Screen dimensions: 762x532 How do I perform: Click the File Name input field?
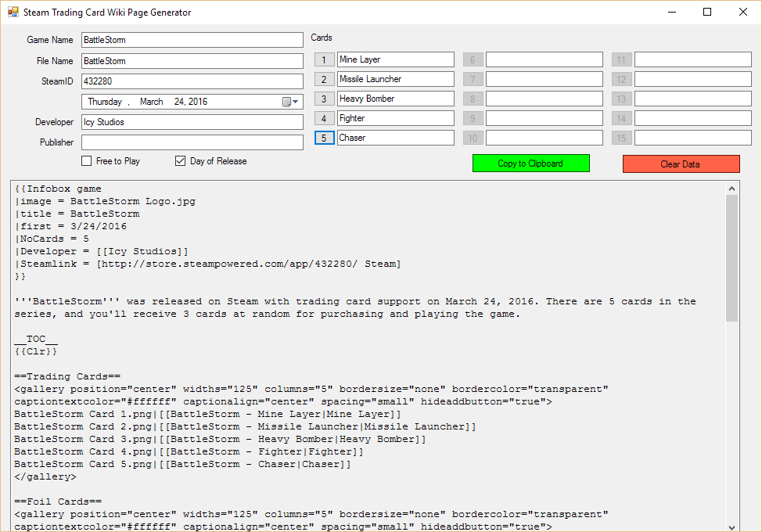coord(192,61)
